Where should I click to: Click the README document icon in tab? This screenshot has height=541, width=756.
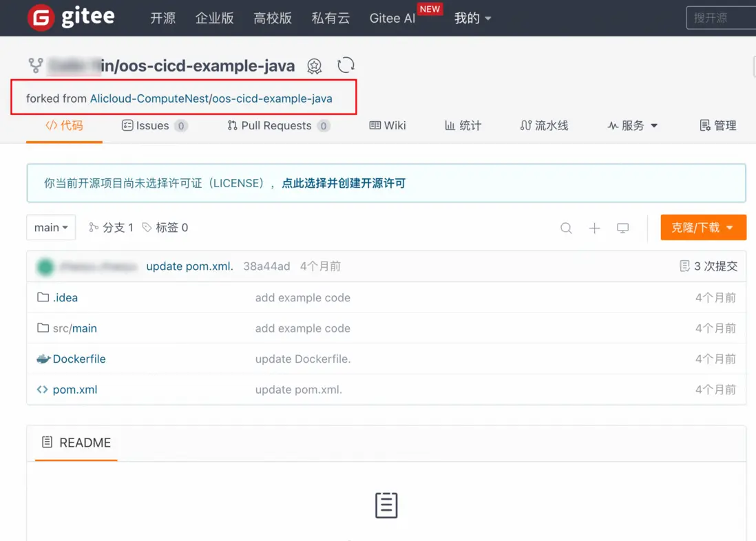(47, 442)
